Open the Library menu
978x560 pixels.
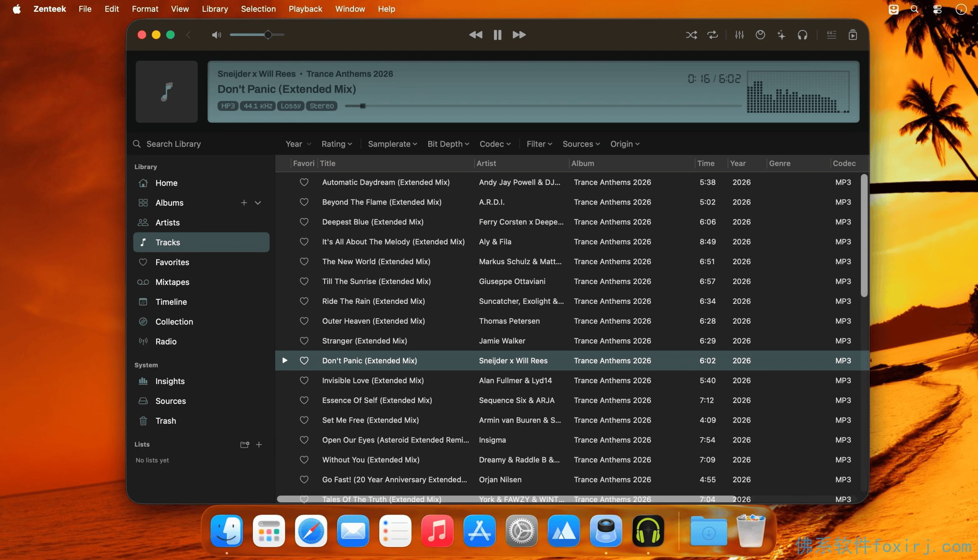click(215, 9)
